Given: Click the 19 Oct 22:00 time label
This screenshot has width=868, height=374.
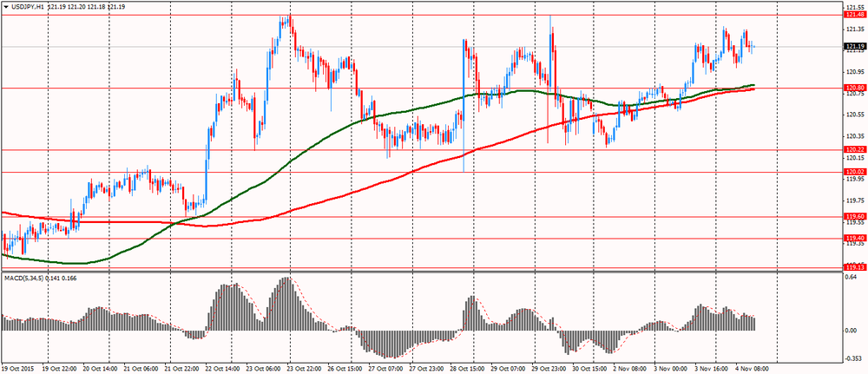Looking at the screenshot, I should click(59, 367).
